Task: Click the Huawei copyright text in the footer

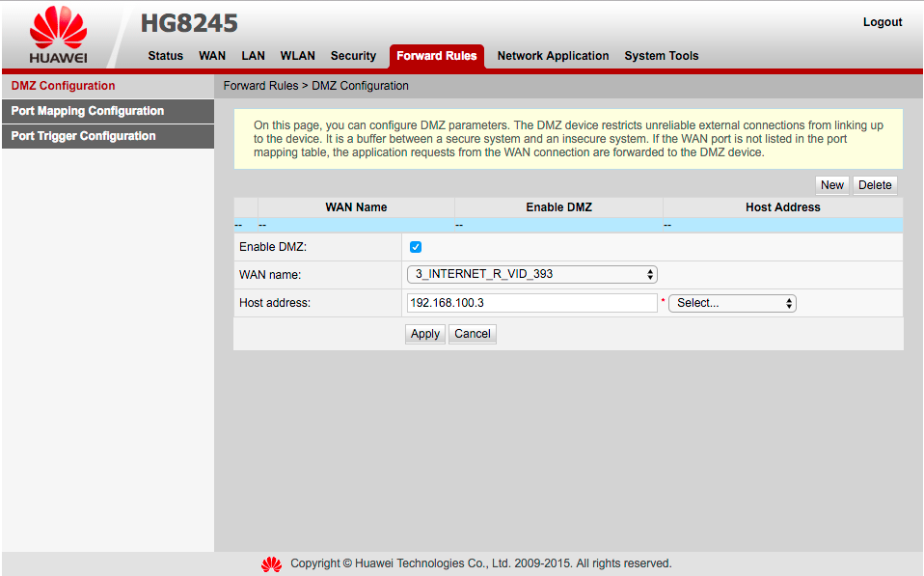Action: click(x=481, y=563)
